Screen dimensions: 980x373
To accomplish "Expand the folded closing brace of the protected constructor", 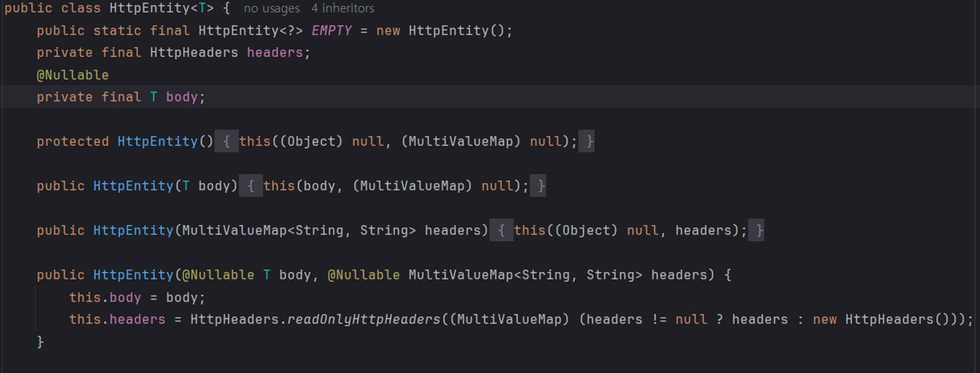I will pos(587,141).
